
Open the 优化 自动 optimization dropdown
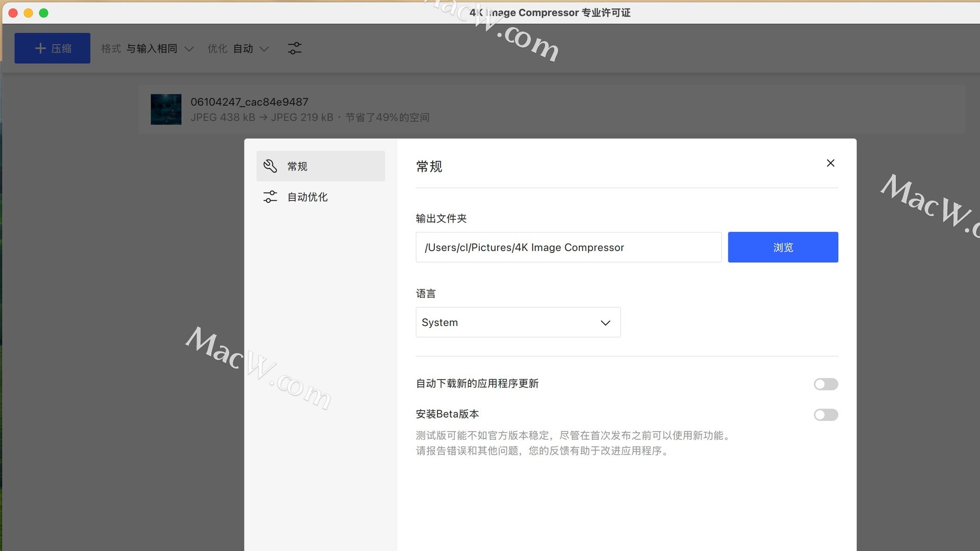pos(238,48)
